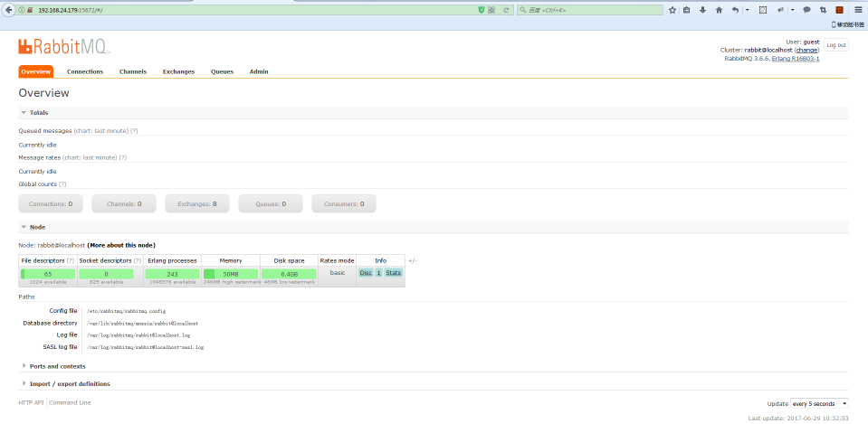Show help for File descriptors column
Image resolution: width=868 pixels, height=424 pixels.
click(71, 260)
